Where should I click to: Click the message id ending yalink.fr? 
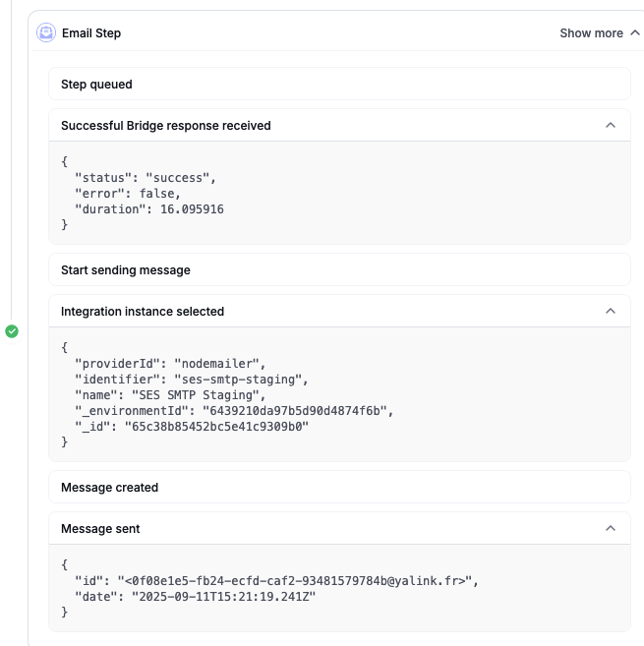pos(296,581)
